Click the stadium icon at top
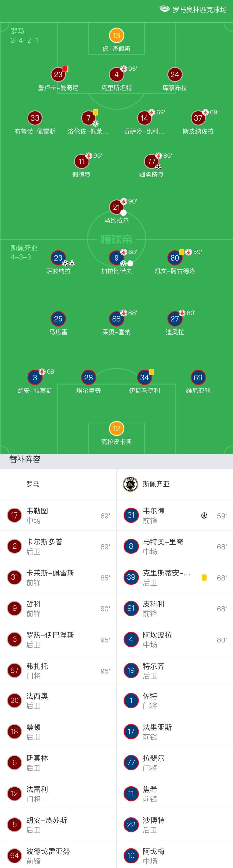This screenshot has height=868, width=233. click(x=164, y=9)
